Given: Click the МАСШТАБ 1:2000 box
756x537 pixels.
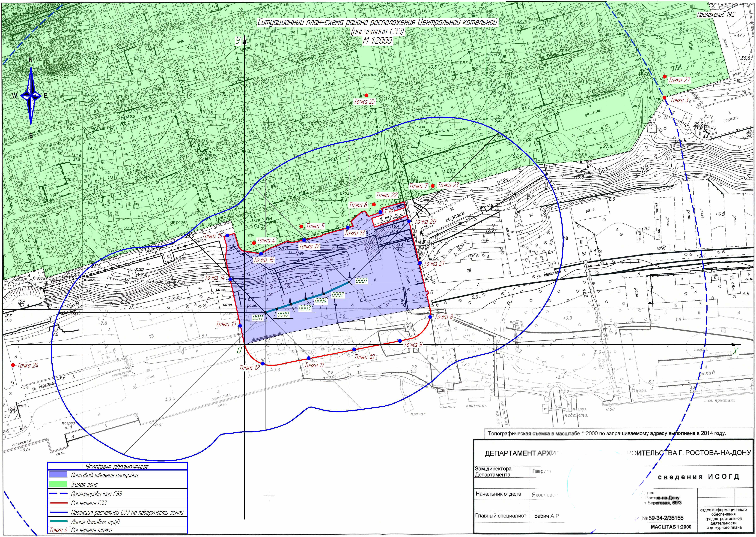Looking at the screenshot, I should [x=671, y=527].
